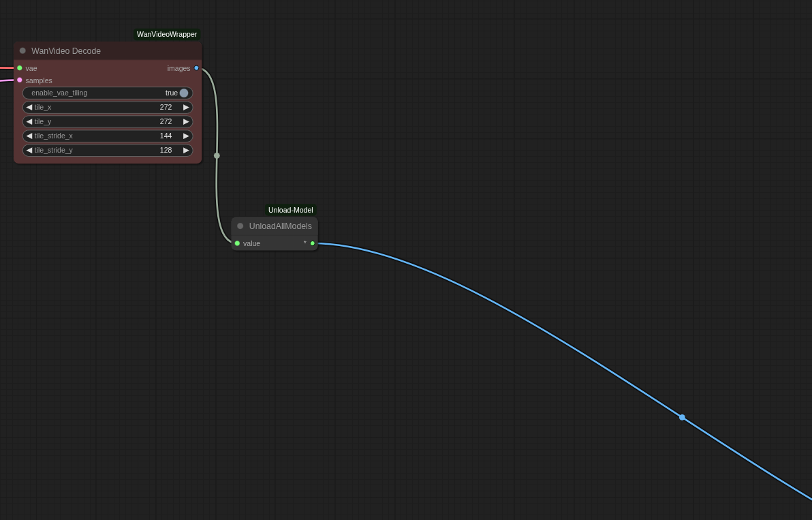Select the WanVideo Decode node title
Screen dimensions: 812x520
point(66,50)
